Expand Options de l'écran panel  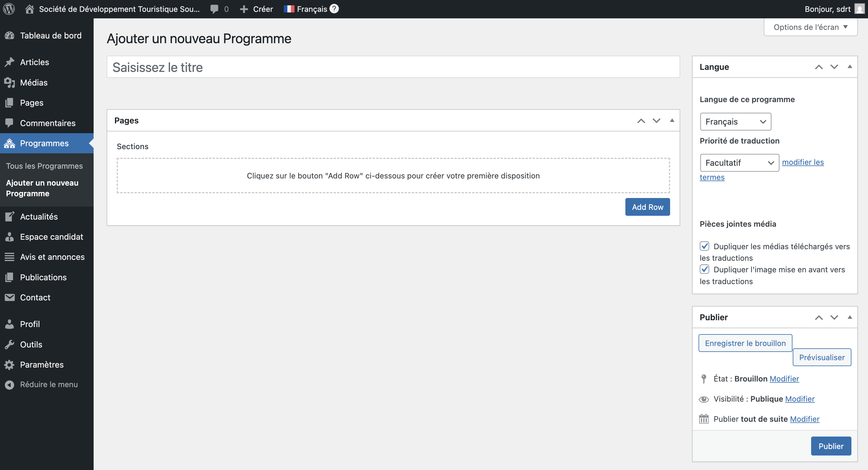[811, 27]
